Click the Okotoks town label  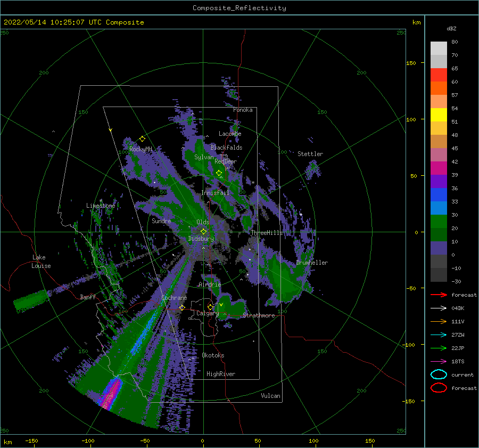[x=213, y=355]
